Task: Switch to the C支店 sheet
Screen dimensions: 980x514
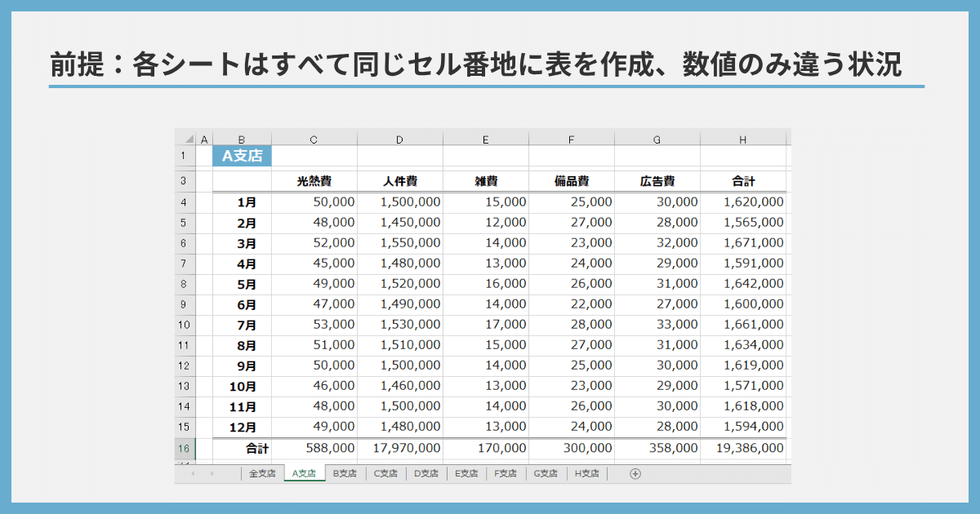Action: [x=382, y=474]
